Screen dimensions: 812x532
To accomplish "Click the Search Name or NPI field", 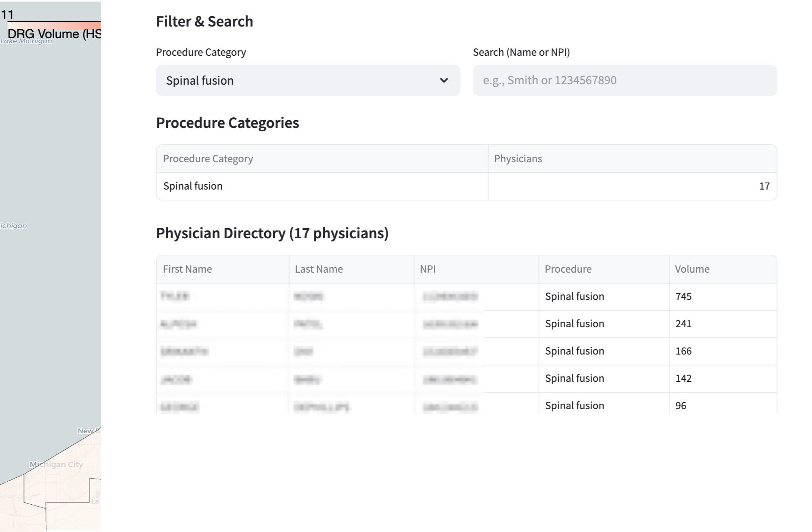I will click(625, 80).
